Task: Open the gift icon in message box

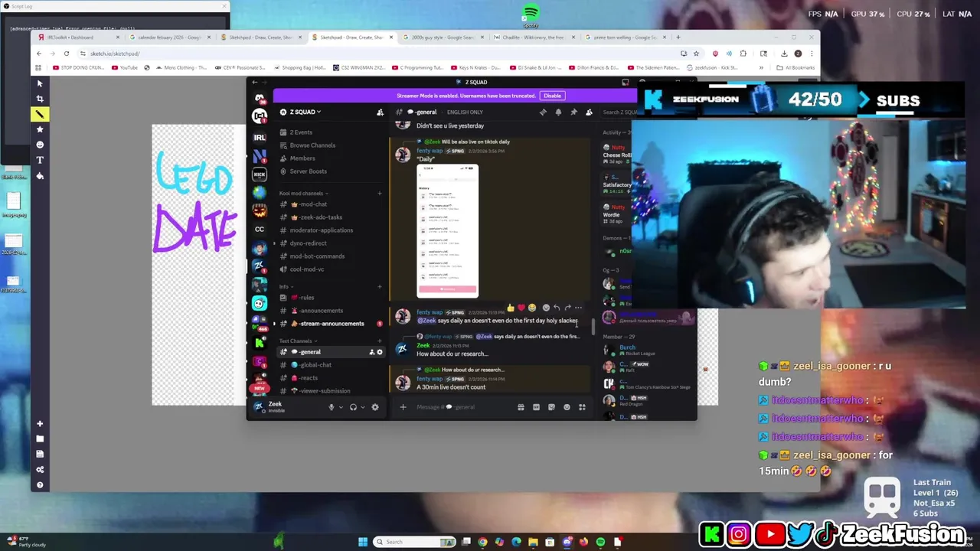Action: [x=521, y=407]
